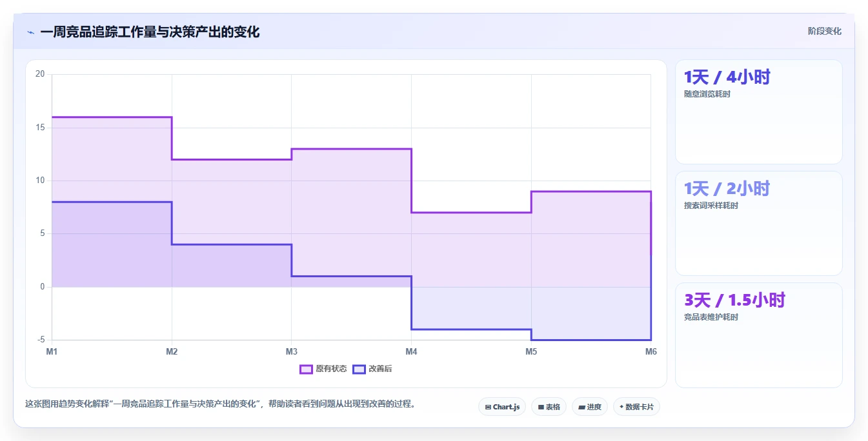The width and height of the screenshot is (868, 441).
Task: Click the 表格 tag button
Action: pos(549,407)
